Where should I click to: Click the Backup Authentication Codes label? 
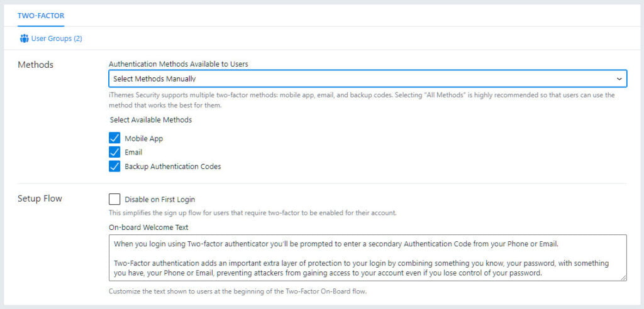pyautogui.click(x=173, y=166)
